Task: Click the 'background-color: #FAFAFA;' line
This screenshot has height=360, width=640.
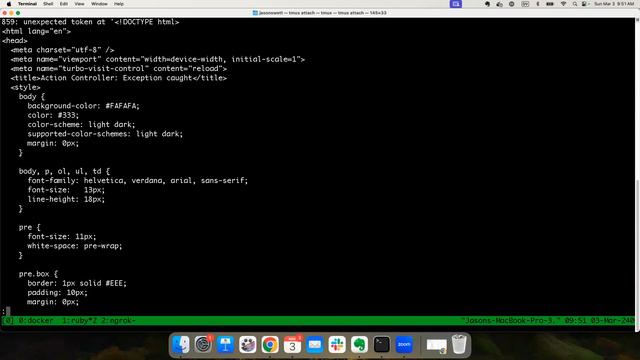Action: tap(84, 106)
